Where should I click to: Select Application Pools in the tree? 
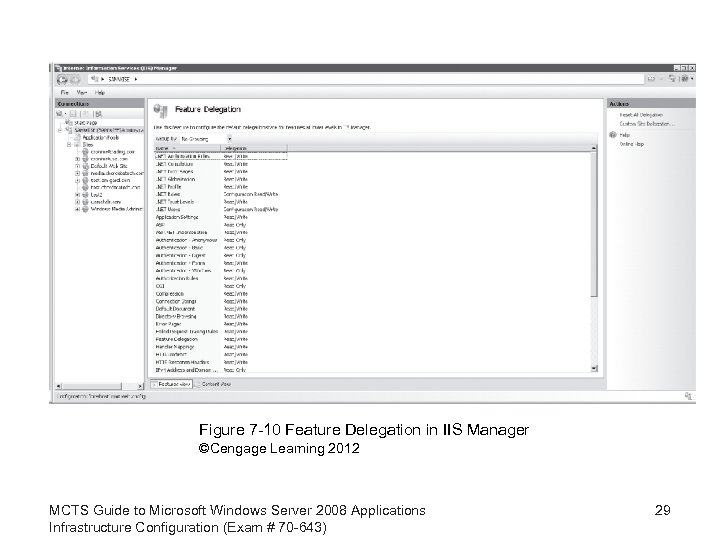101,137
